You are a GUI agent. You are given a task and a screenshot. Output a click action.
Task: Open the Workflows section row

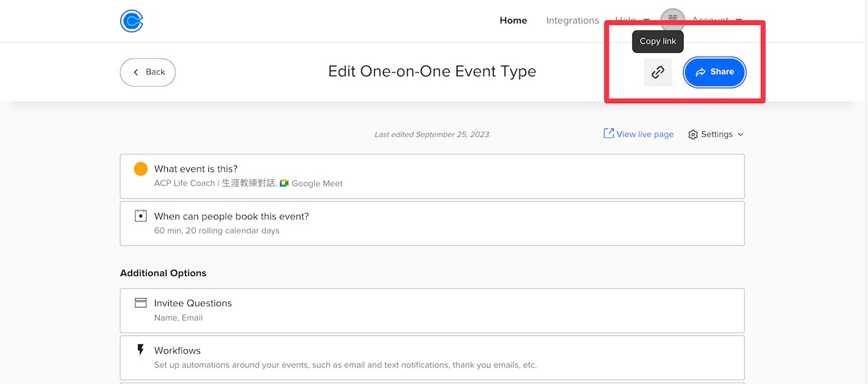coord(432,357)
